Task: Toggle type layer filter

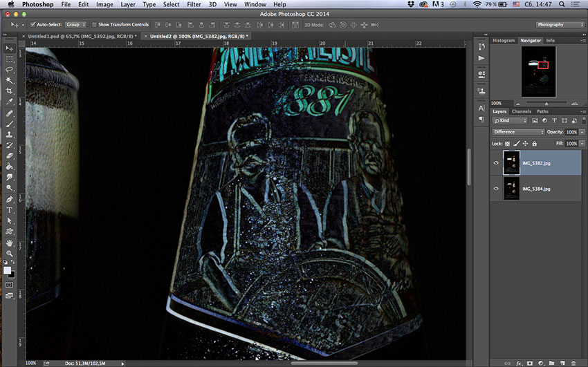Action: 554,120
